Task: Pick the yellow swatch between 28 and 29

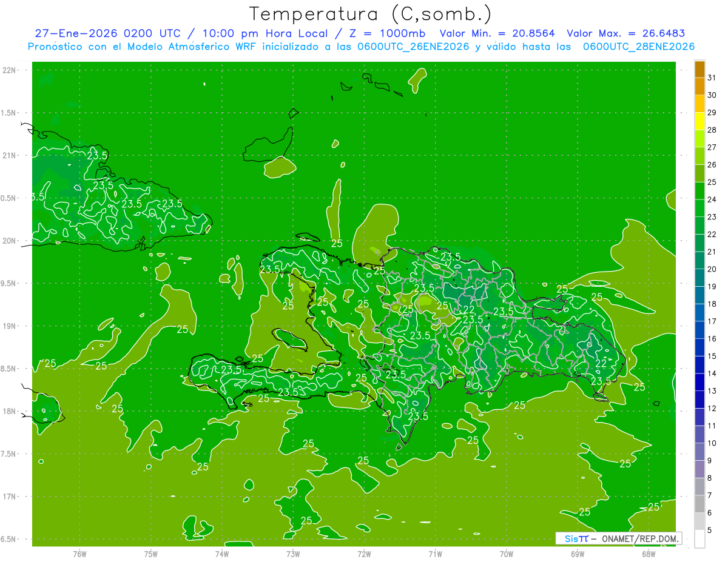Action: pos(699,121)
